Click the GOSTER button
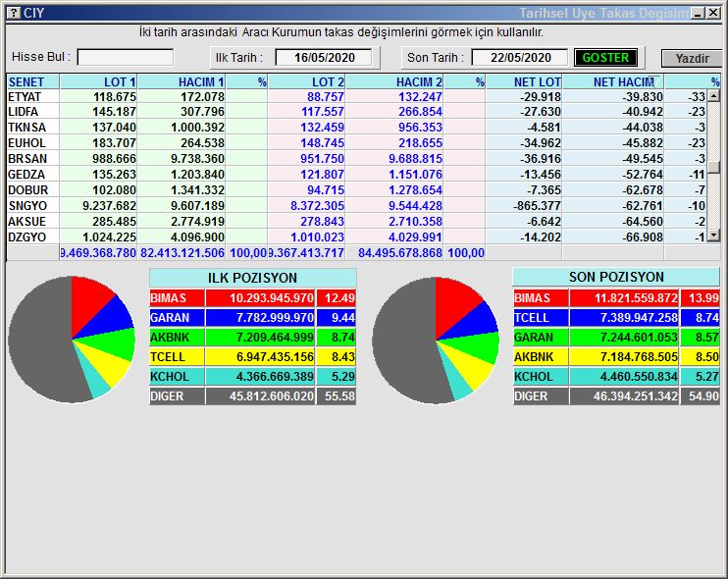This screenshot has width=728, height=579. click(x=605, y=58)
